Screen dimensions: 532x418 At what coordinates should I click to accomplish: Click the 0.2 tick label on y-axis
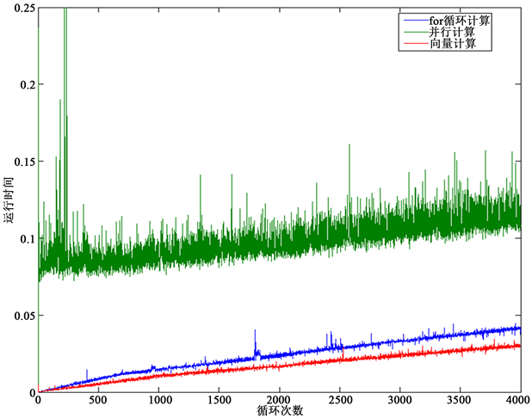[28, 84]
